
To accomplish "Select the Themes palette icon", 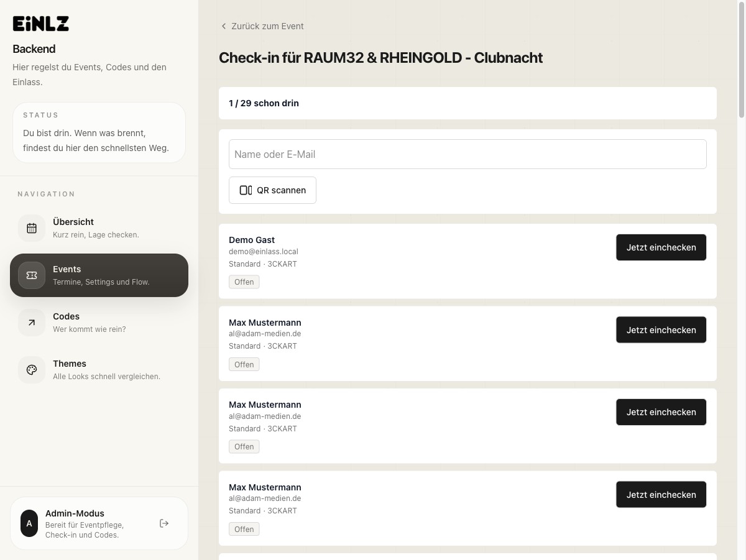I will 32,370.
